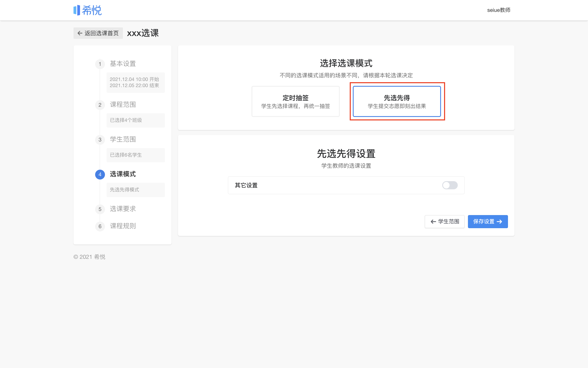The width and height of the screenshot is (588, 368).
Task: Click the 其它设置 label
Action: 246,185
